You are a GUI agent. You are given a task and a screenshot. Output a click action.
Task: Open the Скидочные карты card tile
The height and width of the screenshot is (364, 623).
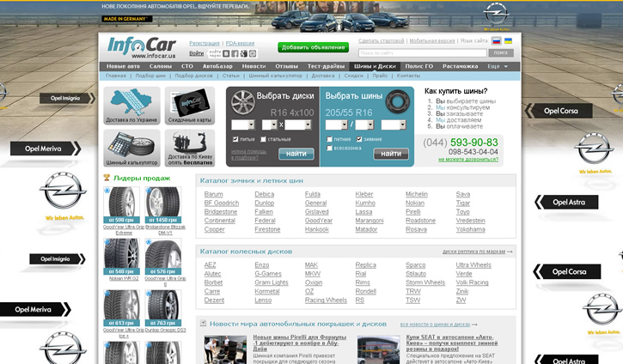190,106
